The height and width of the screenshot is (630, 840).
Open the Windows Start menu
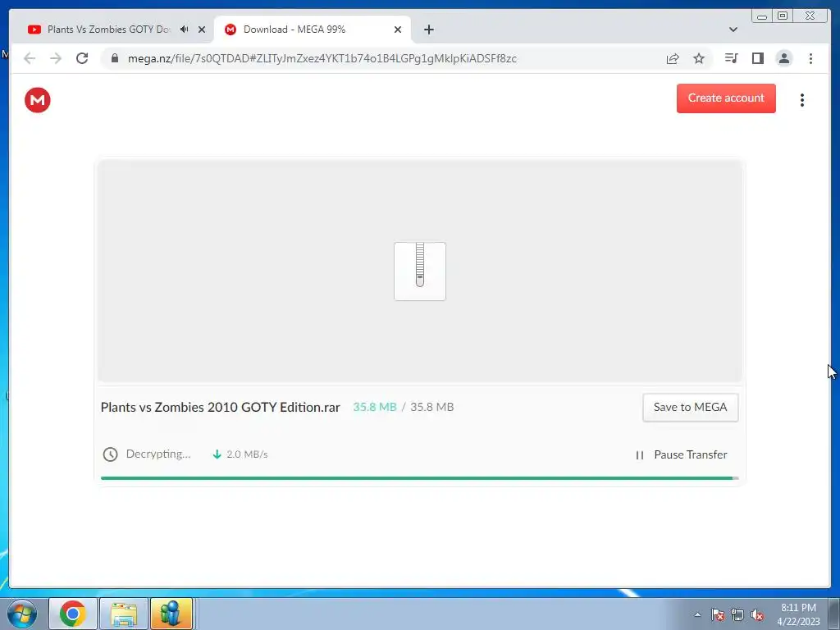click(x=22, y=614)
